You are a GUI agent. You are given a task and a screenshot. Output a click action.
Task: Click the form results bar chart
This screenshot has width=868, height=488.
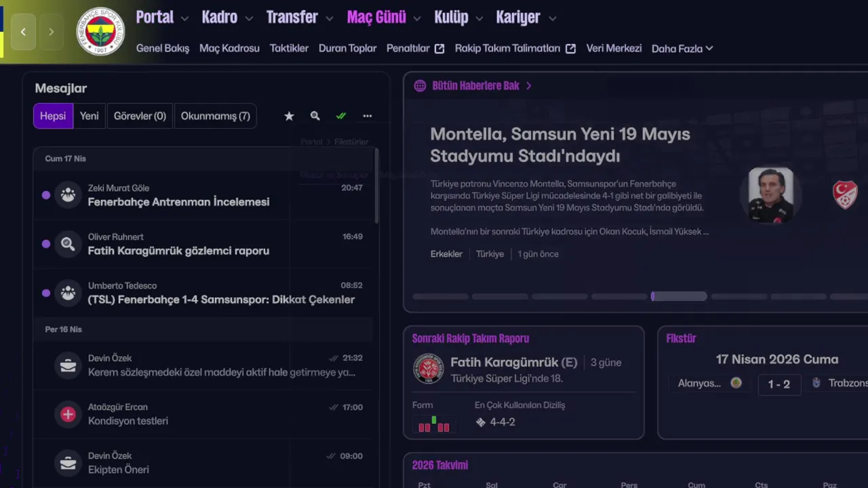pyautogui.click(x=434, y=424)
